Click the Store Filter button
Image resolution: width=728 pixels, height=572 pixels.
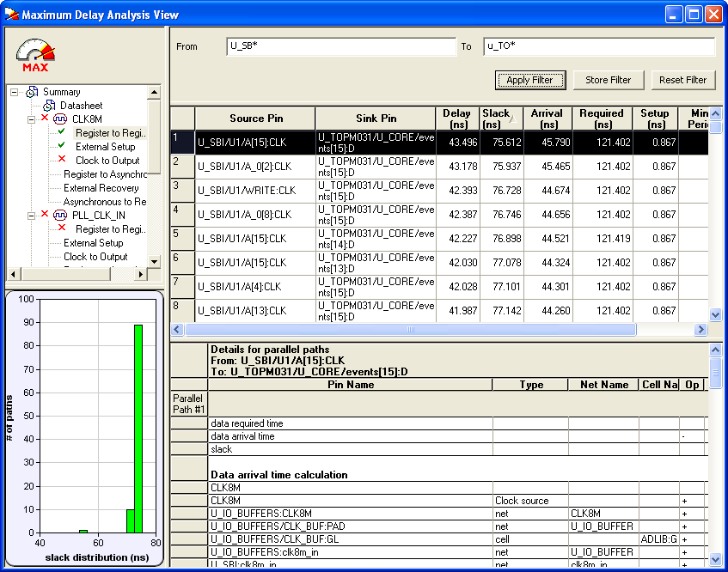[x=609, y=80]
